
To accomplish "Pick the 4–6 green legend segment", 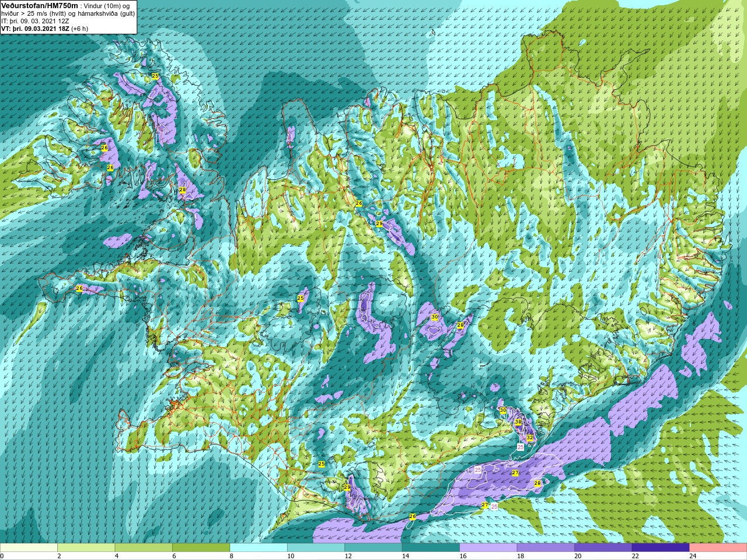I will tap(144, 548).
